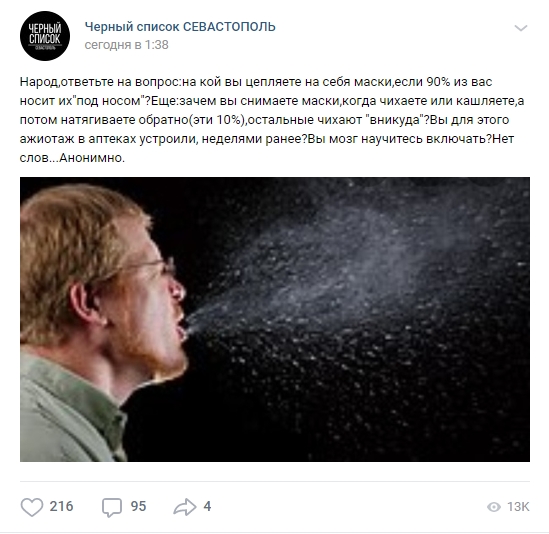The width and height of the screenshot is (549, 534).
Task: Share the post using the arrow icon
Action: click(185, 507)
